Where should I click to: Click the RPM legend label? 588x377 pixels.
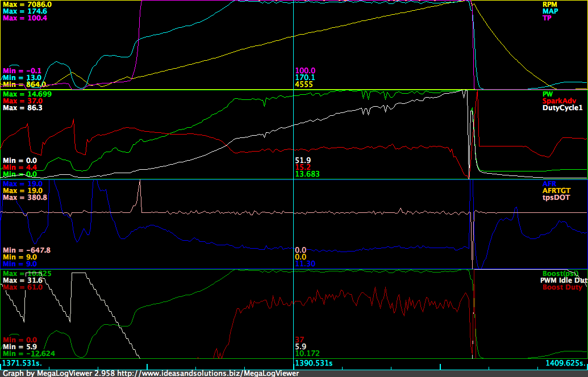[x=550, y=5]
